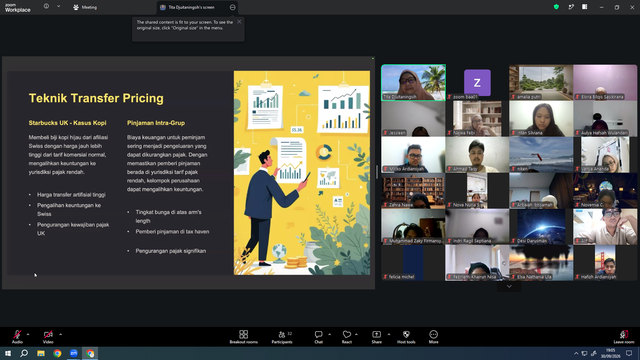The height and width of the screenshot is (360, 640).
Task: Open Host tools shield icon
Action: 406,335
